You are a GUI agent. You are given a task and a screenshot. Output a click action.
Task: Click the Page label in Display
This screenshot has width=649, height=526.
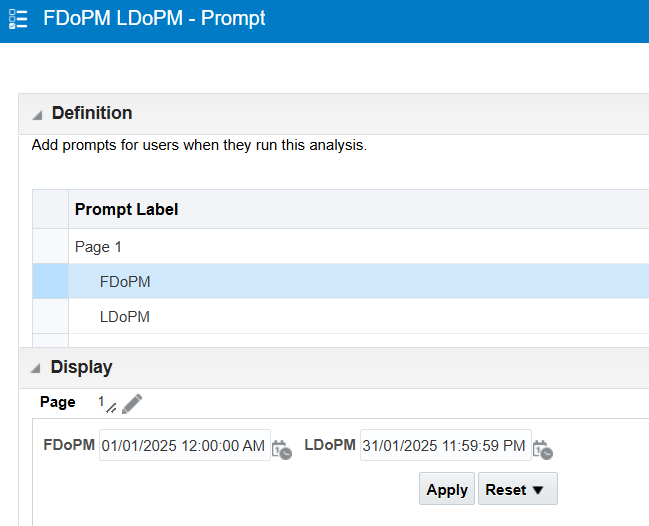[58, 402]
